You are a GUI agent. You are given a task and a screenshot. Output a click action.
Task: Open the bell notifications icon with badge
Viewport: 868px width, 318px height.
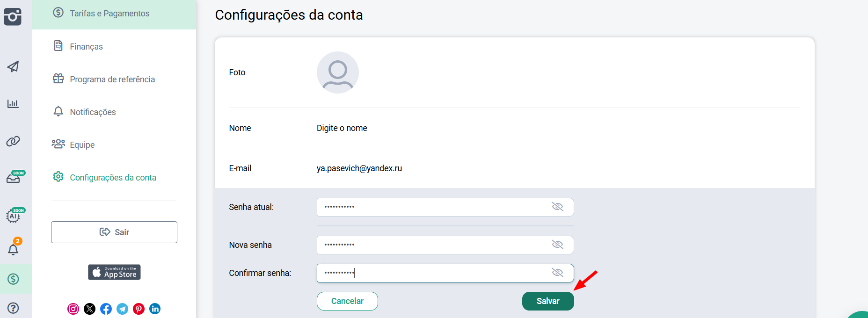[x=14, y=248]
